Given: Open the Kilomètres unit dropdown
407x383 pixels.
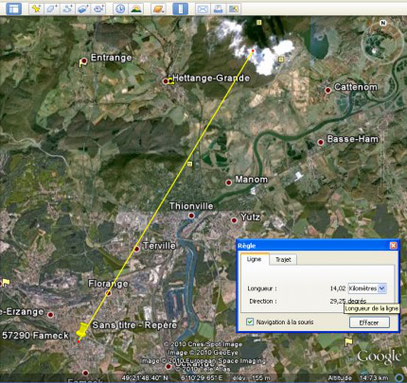Looking at the screenshot, I should pyautogui.click(x=367, y=288).
